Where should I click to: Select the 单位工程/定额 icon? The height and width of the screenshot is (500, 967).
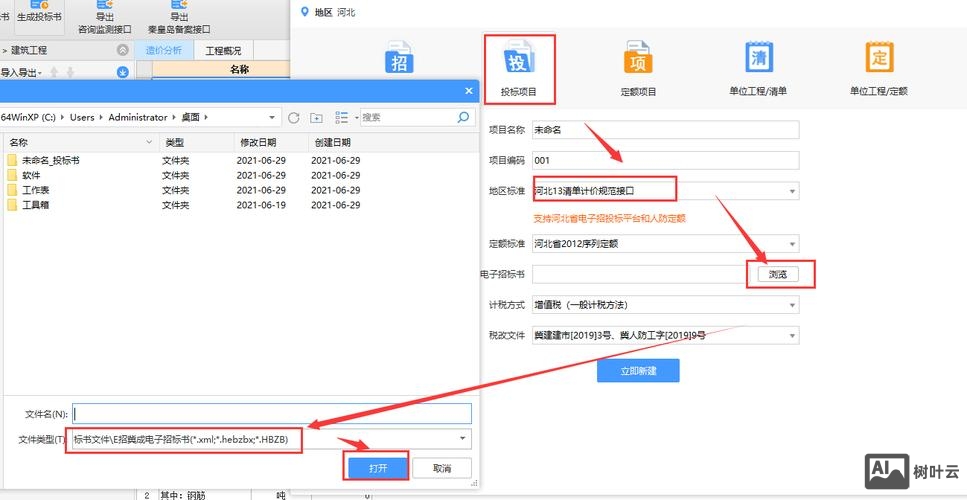tap(879, 69)
